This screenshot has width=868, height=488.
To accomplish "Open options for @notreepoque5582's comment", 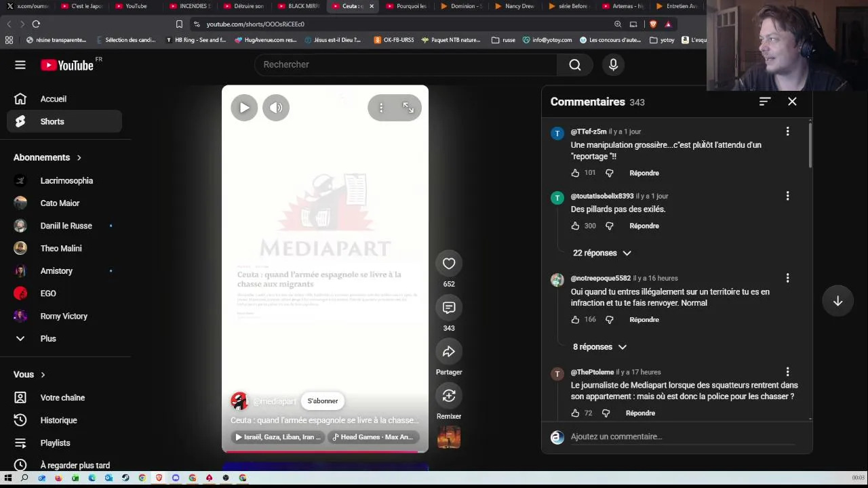I will click(x=787, y=278).
